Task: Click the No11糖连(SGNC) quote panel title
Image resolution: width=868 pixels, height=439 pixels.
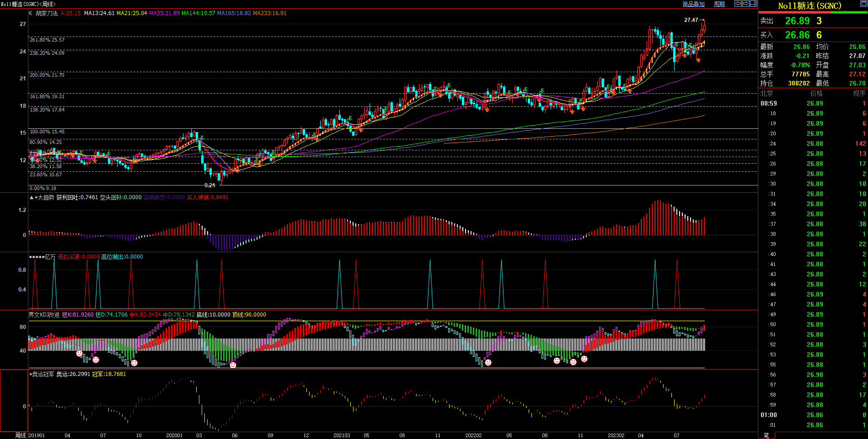Action: tap(809, 6)
